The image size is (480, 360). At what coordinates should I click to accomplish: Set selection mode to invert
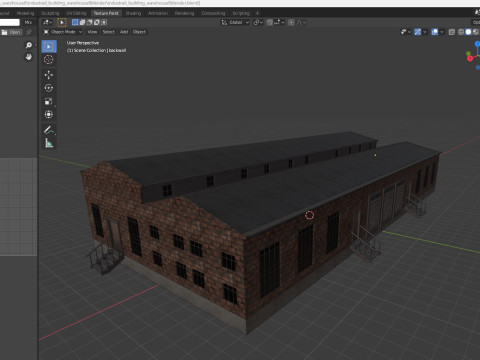coord(97,22)
